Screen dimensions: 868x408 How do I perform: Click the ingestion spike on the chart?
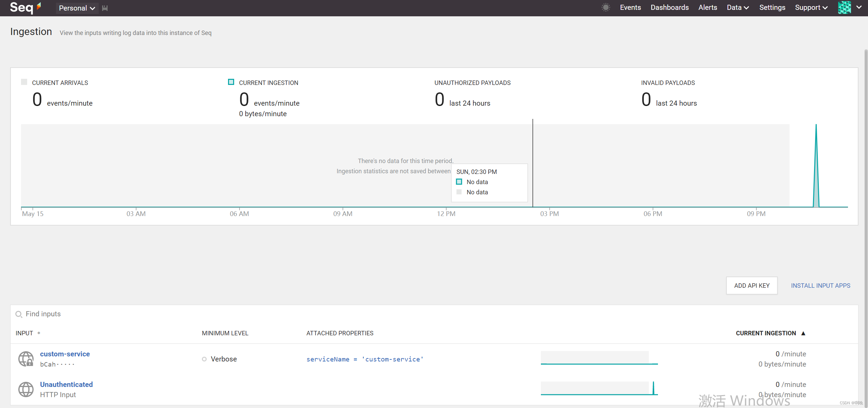point(816,166)
